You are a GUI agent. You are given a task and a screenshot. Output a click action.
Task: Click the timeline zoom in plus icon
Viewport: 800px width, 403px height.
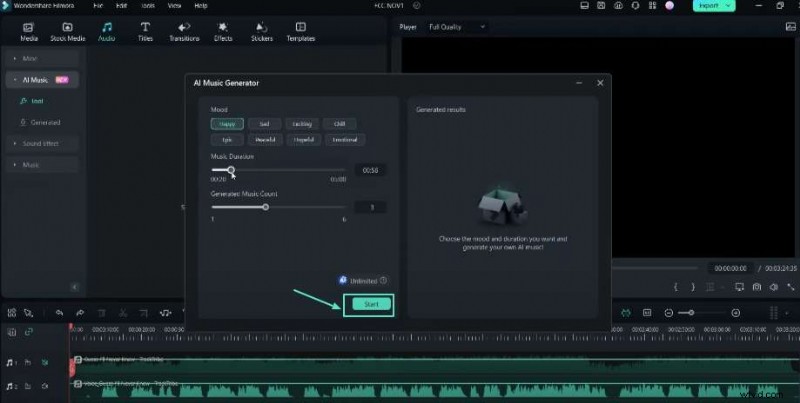735,313
